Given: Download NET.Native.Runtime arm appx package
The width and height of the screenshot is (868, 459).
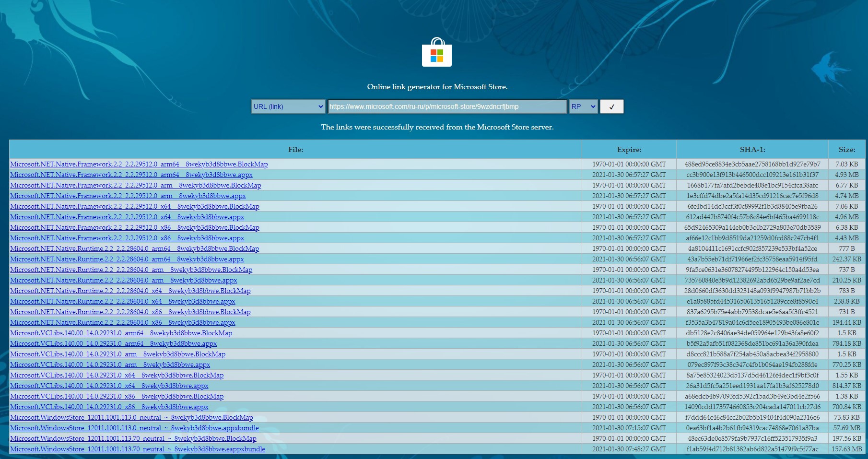Looking at the screenshot, I should point(124,280).
